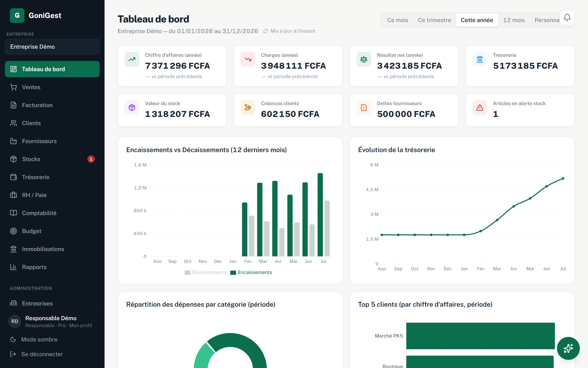Click the Budget target icon
The width and height of the screenshot is (588, 368).
[x=13, y=231]
